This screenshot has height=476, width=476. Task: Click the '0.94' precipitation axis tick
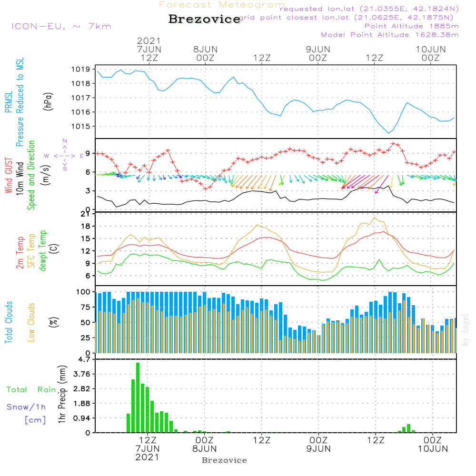point(82,418)
